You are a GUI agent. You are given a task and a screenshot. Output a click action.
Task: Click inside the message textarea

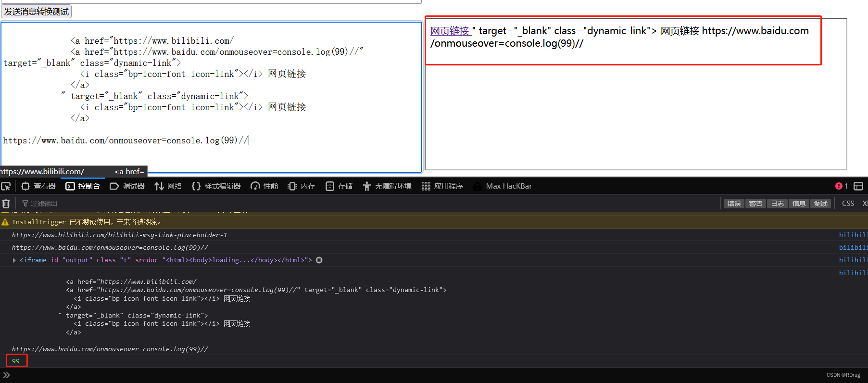coord(212,97)
